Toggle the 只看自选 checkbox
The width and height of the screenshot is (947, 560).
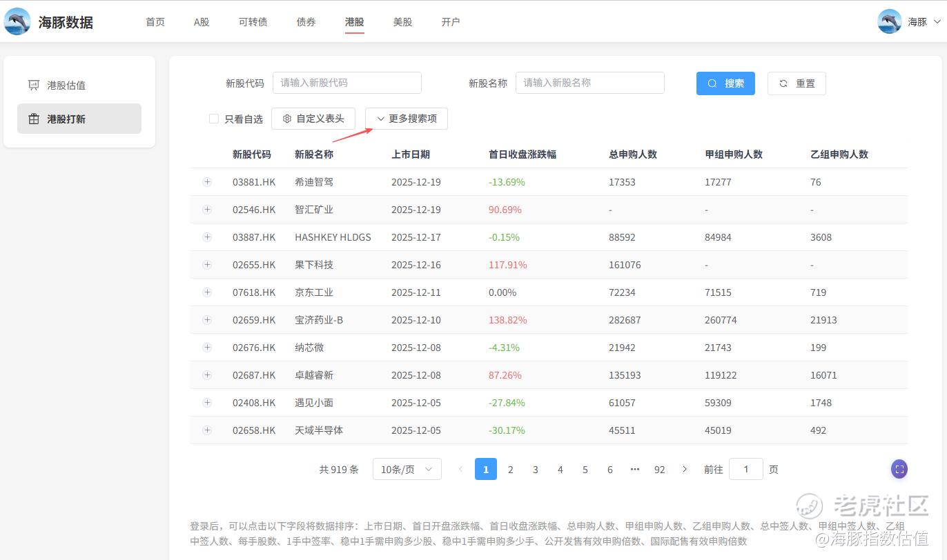pyautogui.click(x=214, y=119)
